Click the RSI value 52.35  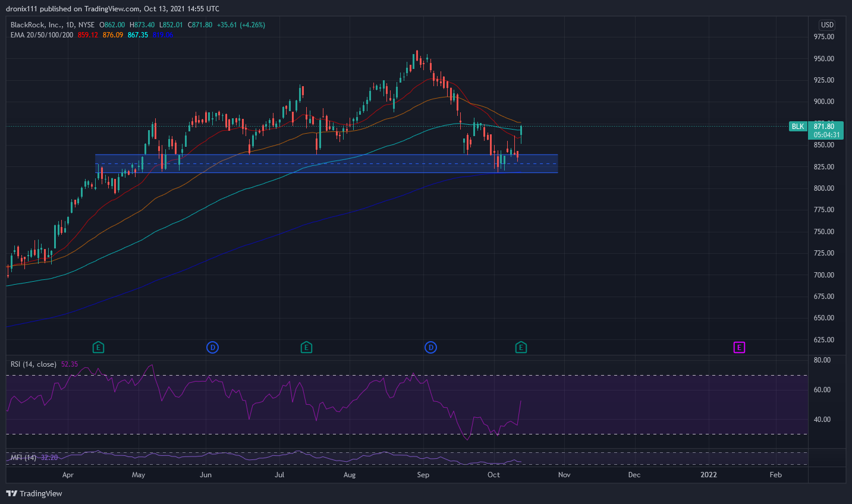coord(70,364)
